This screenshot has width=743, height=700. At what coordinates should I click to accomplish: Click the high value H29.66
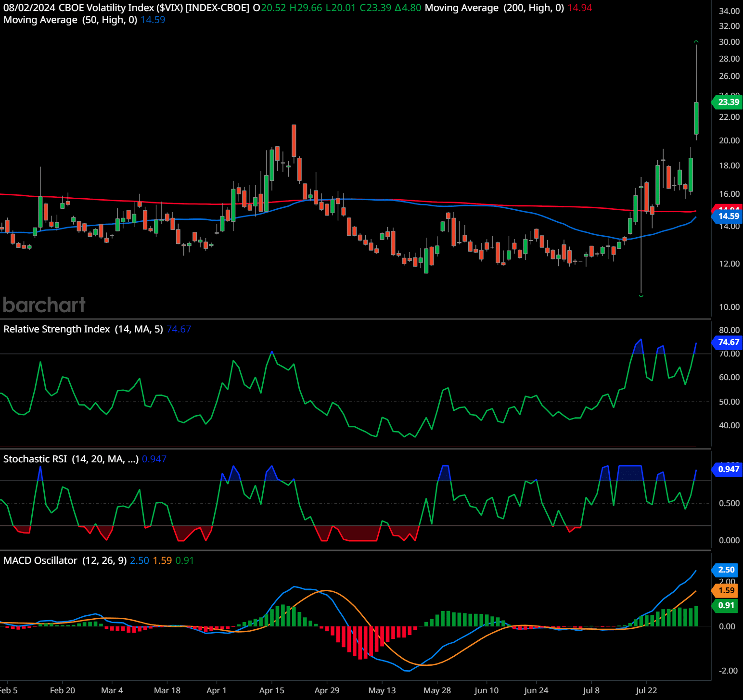click(x=306, y=8)
